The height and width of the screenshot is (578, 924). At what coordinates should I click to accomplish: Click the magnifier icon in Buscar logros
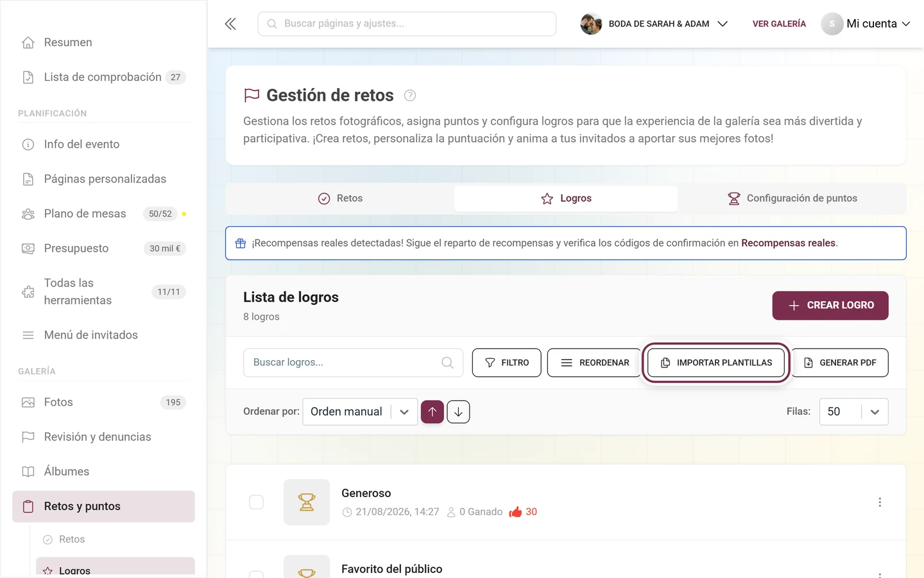click(x=447, y=363)
